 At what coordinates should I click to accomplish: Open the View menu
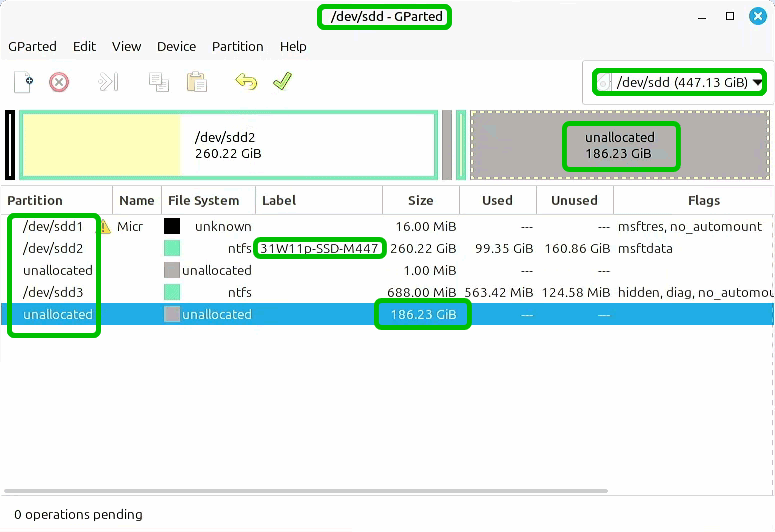pos(126,47)
